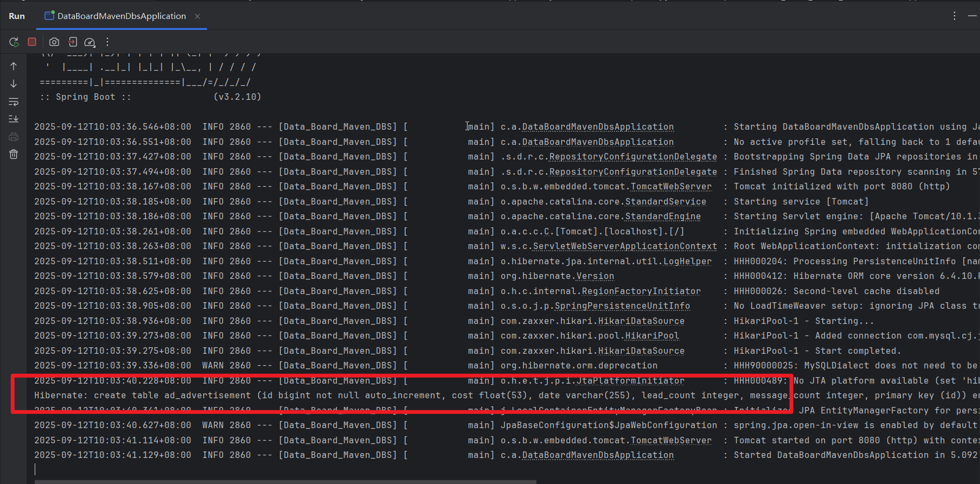980x484 pixels.
Task: Open TomcatWebServer link at 10:03:41.114
Action: (x=671, y=440)
